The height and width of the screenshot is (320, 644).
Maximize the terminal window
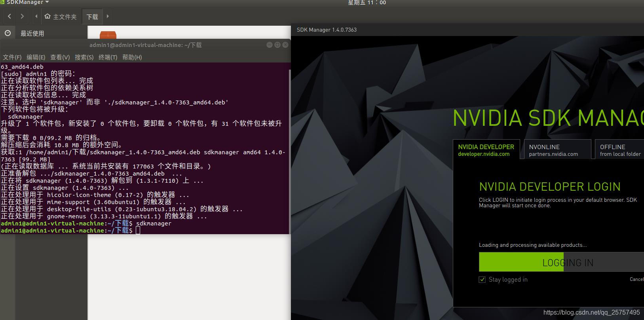(x=277, y=45)
